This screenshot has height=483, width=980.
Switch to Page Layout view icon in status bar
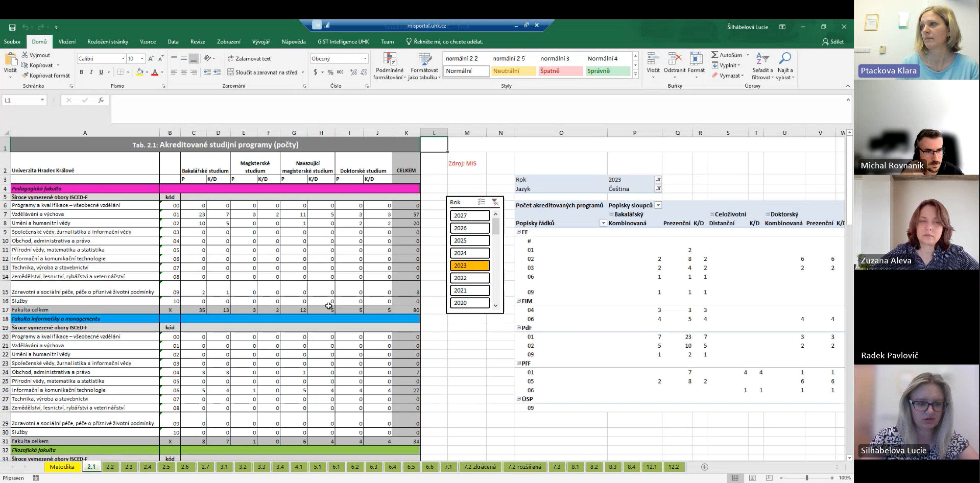coord(752,478)
